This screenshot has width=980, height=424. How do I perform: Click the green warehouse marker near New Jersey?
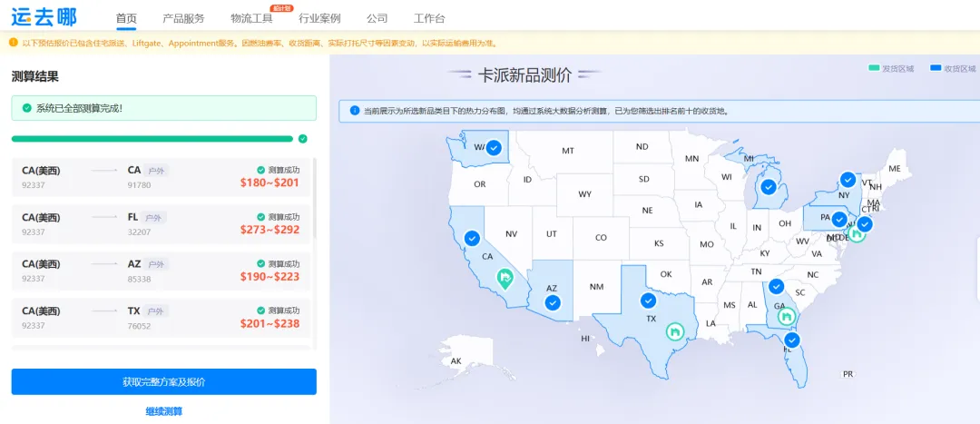(857, 234)
